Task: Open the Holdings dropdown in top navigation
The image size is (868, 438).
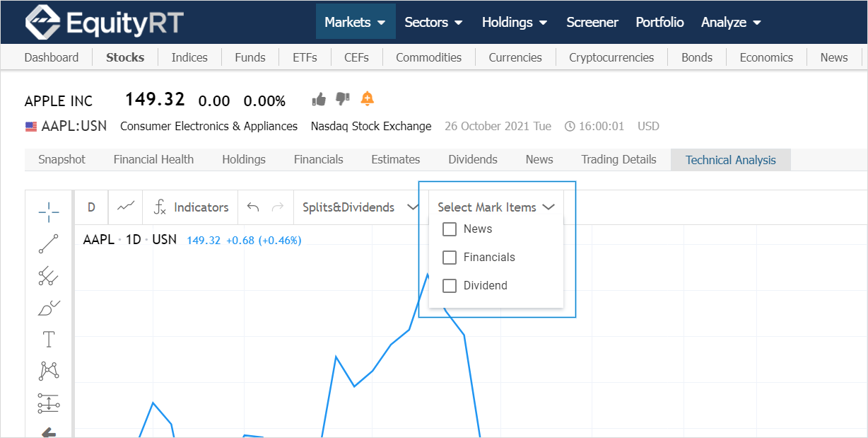Action: [515, 22]
